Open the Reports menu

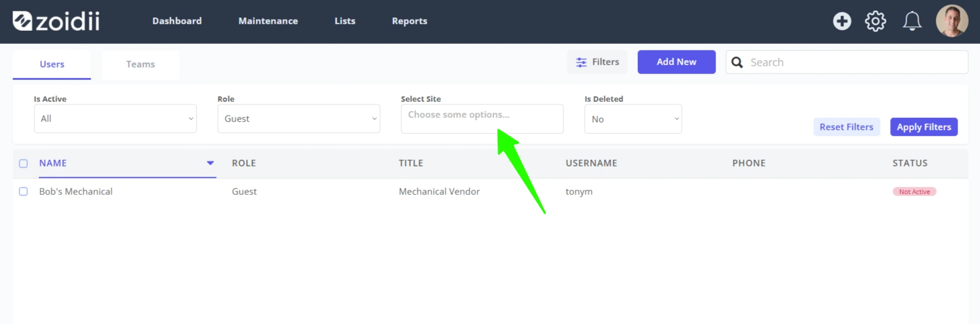410,21
